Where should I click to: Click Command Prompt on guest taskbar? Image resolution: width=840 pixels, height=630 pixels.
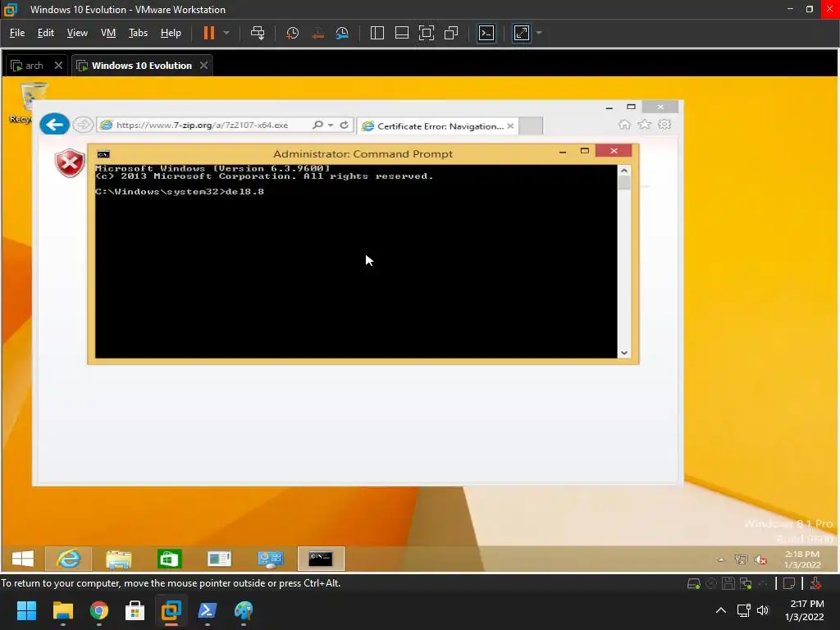tap(321, 559)
